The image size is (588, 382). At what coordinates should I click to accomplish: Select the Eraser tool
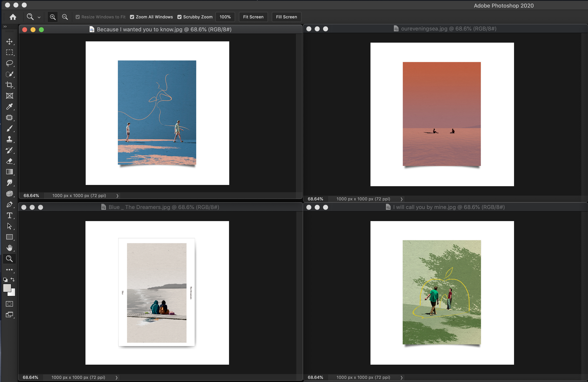pos(9,161)
